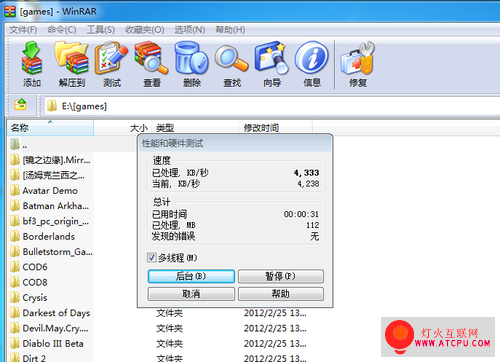This screenshot has height=362, width=500.
Task: Click the 暂停(P) pause button
Action: coord(281,276)
